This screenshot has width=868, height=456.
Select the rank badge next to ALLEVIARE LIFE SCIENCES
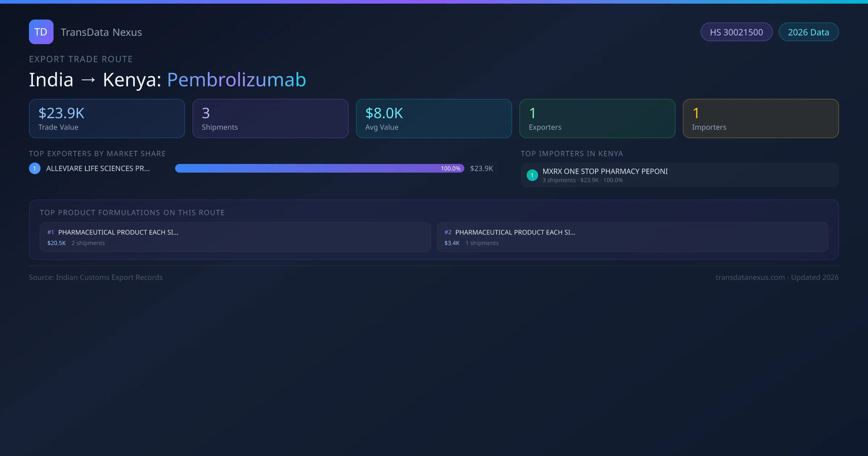34,168
